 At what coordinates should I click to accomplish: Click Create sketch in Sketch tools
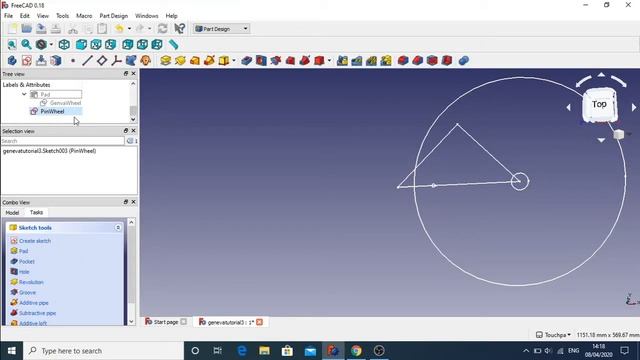click(35, 241)
